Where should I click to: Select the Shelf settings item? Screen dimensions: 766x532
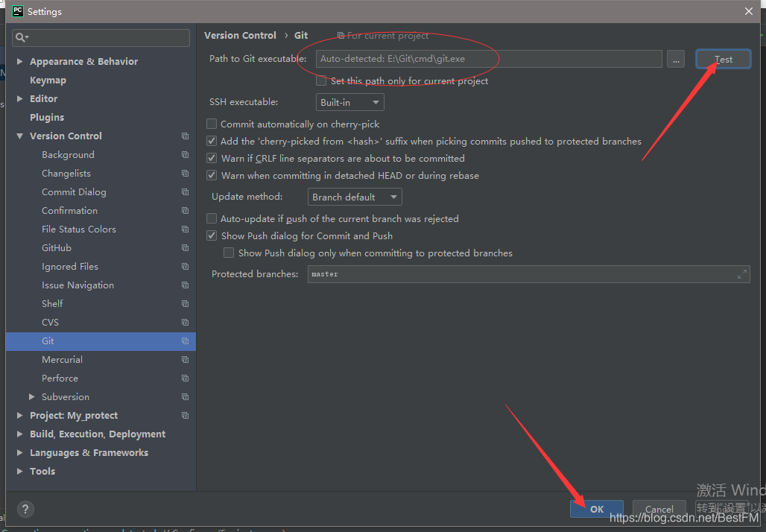coord(52,303)
